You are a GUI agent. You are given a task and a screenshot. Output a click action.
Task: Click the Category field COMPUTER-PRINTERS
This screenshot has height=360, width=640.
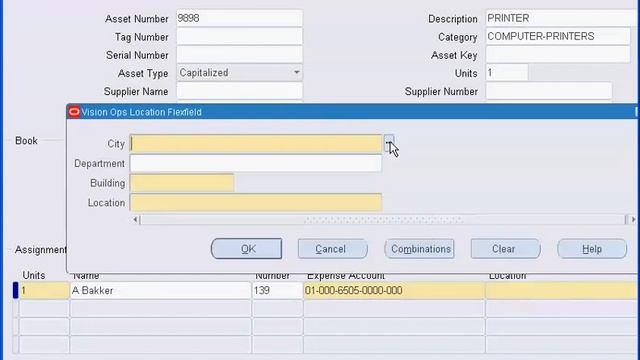pos(558,37)
